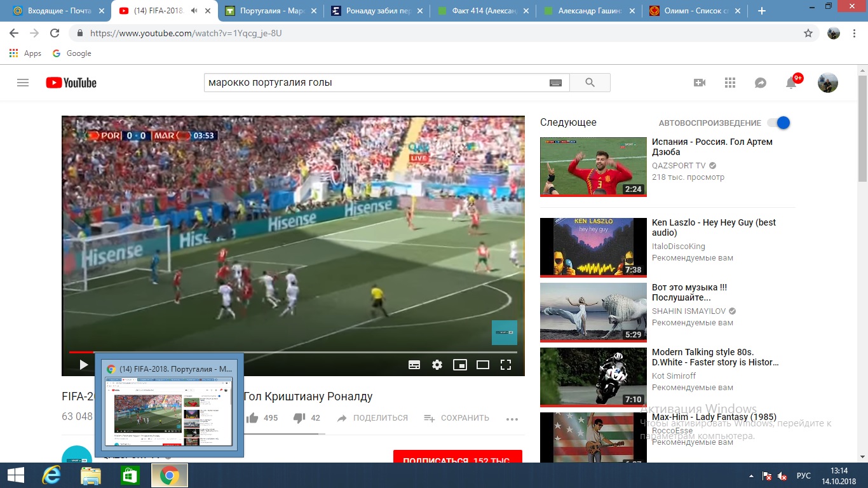868x488 pixels.
Task: Switch to theater mode
Action: 483,365
